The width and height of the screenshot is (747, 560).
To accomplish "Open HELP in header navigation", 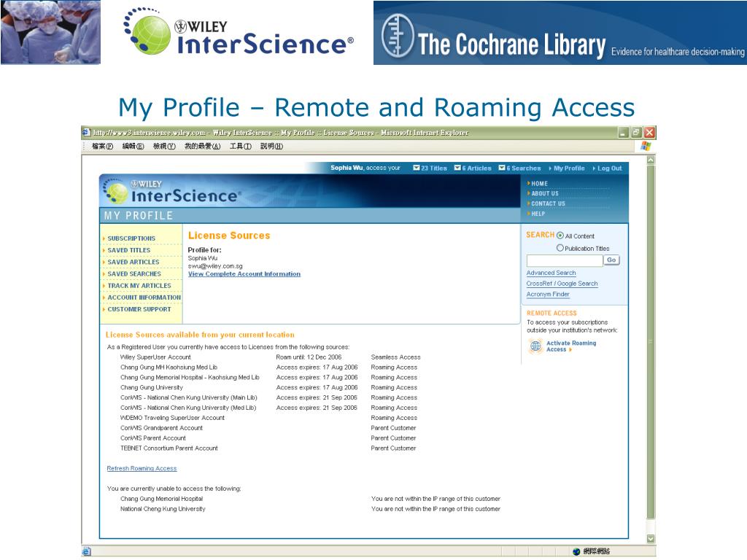I will [x=538, y=214].
